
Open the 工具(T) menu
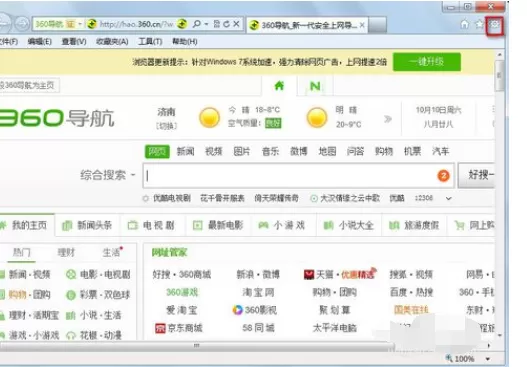150,41
